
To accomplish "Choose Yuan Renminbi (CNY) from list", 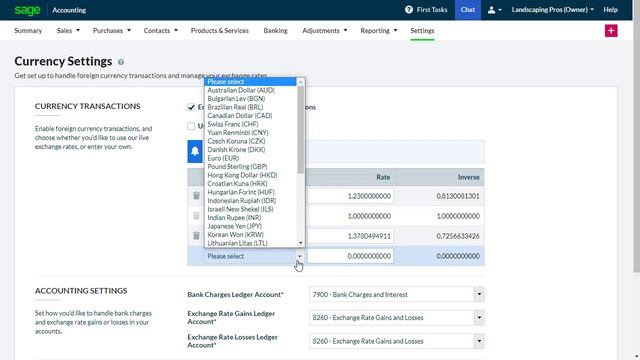I will click(250, 133).
